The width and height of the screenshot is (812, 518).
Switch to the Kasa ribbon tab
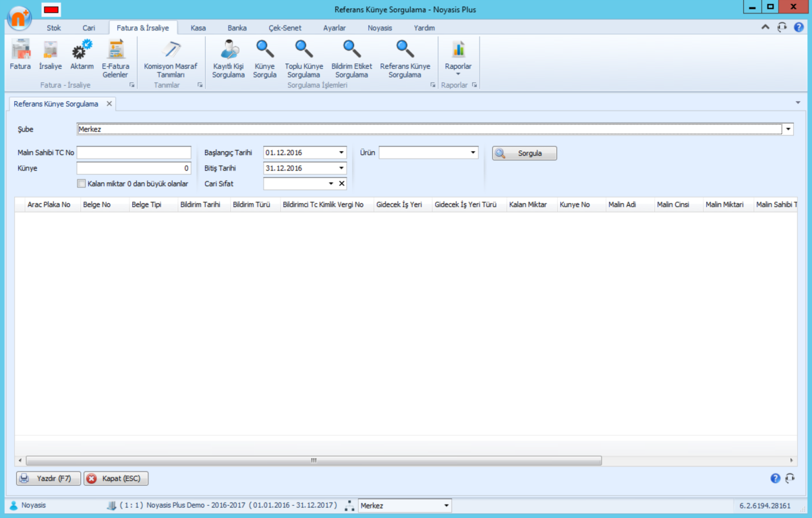198,28
